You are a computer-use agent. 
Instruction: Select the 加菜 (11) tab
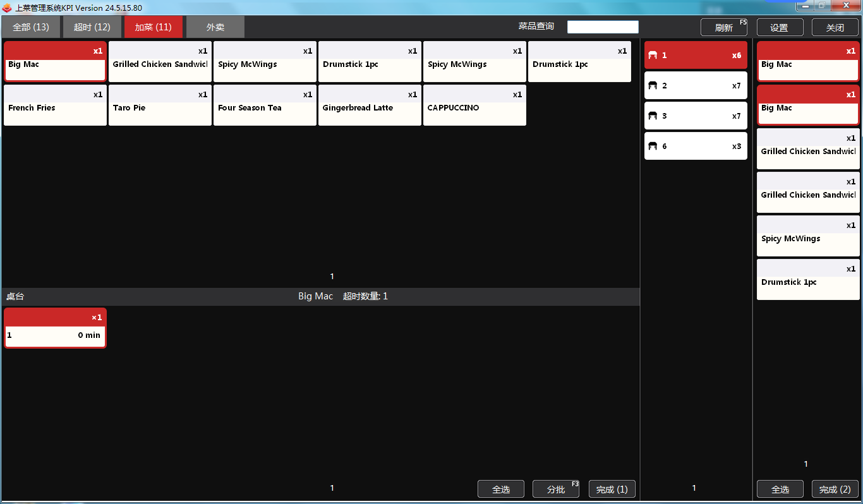click(153, 27)
